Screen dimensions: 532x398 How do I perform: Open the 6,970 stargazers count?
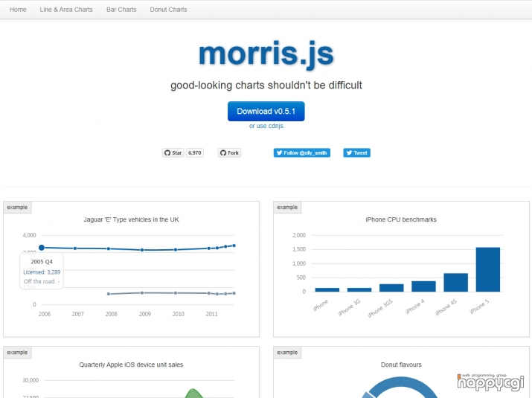pyautogui.click(x=195, y=153)
